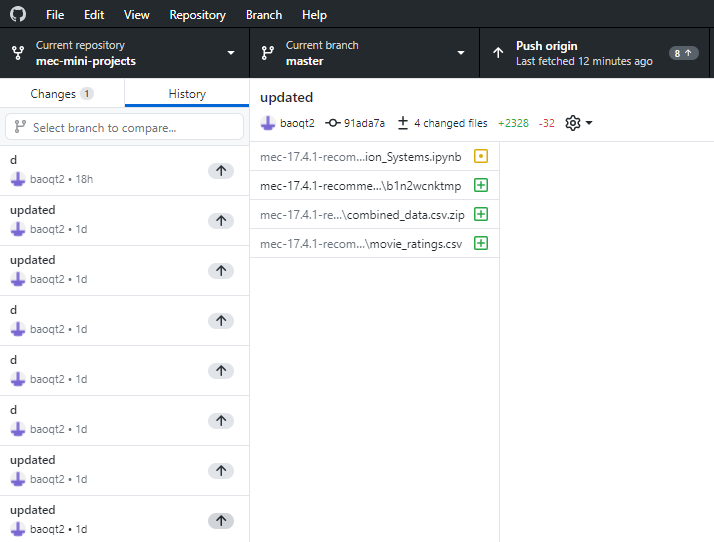714x542 pixels.
Task: Click the GitHub logo icon
Action: click(18, 14)
